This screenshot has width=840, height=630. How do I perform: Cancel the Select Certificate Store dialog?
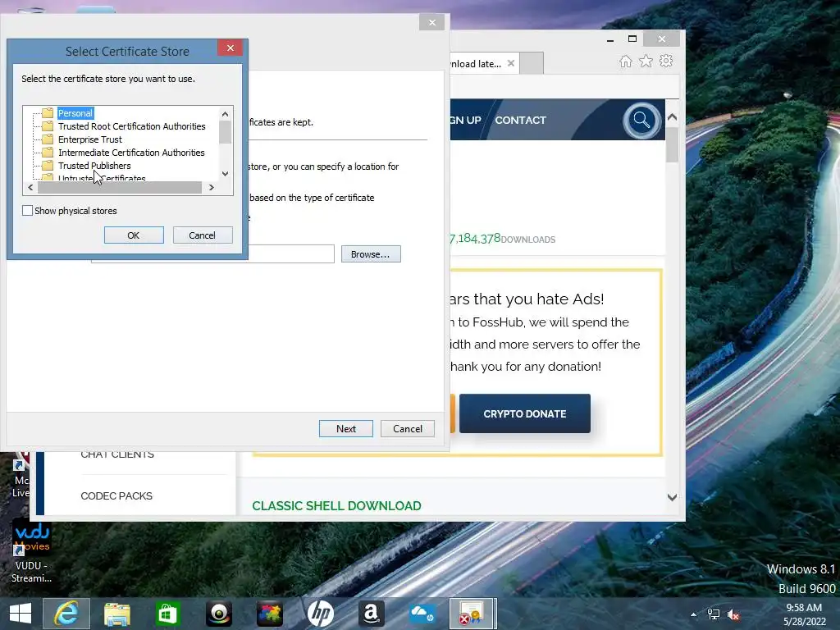(x=202, y=235)
